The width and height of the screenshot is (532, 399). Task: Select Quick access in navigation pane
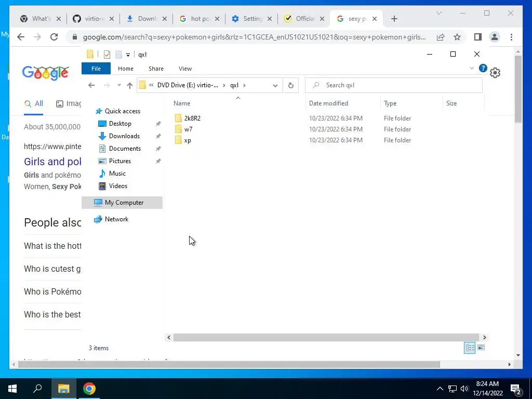122,111
